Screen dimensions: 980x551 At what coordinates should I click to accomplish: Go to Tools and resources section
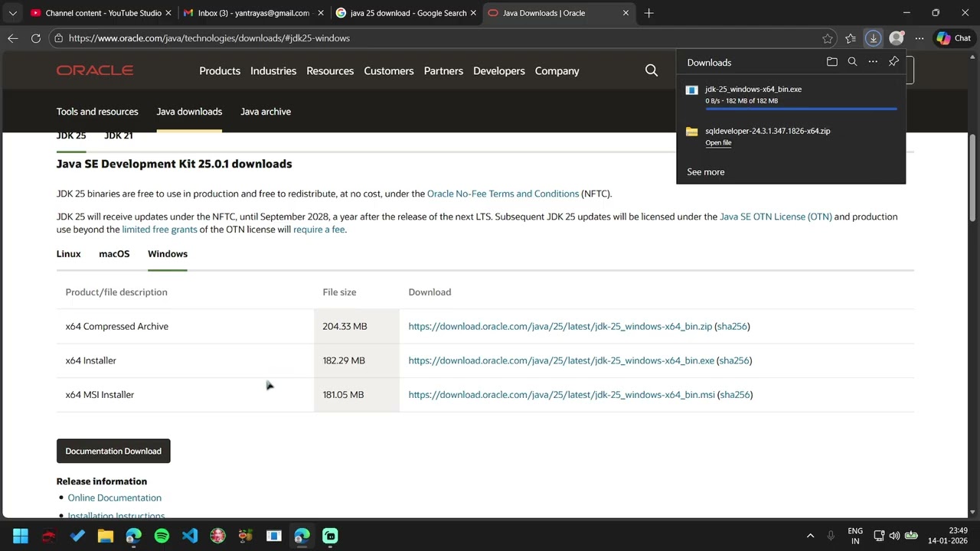97,112
